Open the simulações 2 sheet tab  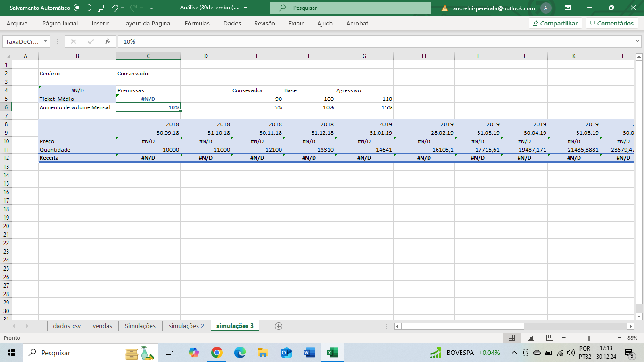(x=186, y=326)
